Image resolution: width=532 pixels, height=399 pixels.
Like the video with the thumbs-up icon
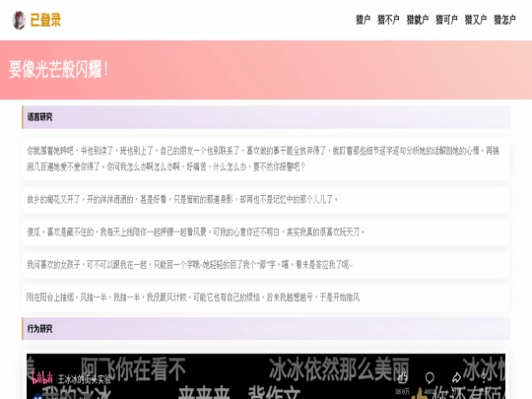coord(402,377)
